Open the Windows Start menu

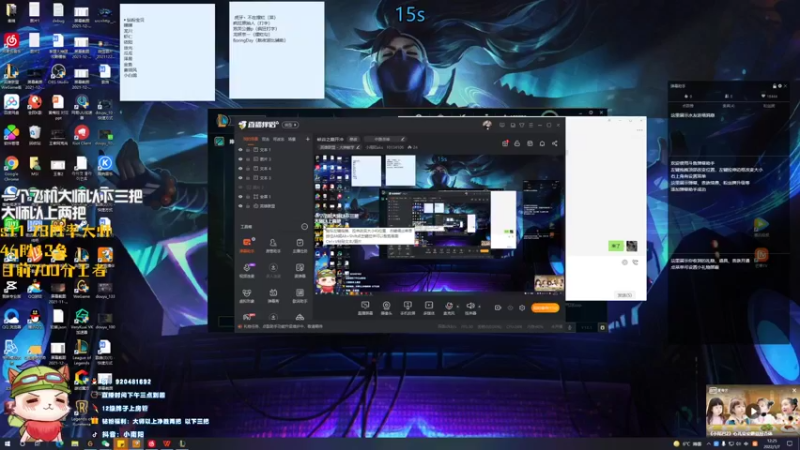7,444
